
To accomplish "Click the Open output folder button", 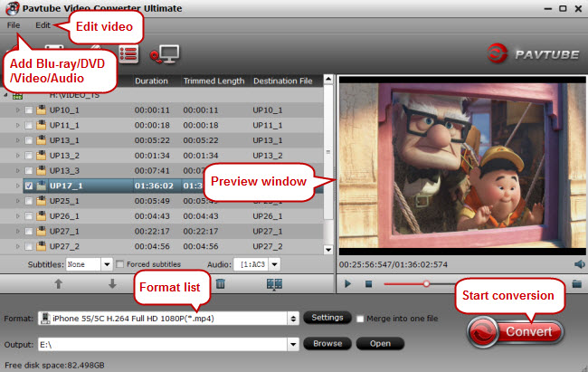I will pyautogui.click(x=380, y=343).
